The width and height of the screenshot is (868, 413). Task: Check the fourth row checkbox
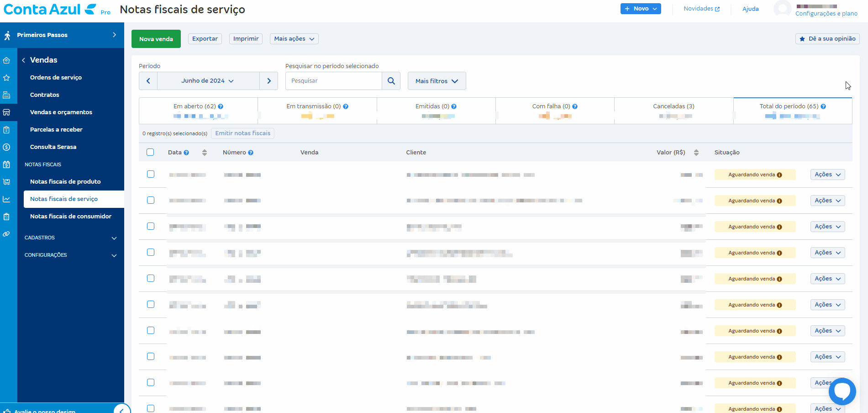[151, 252]
